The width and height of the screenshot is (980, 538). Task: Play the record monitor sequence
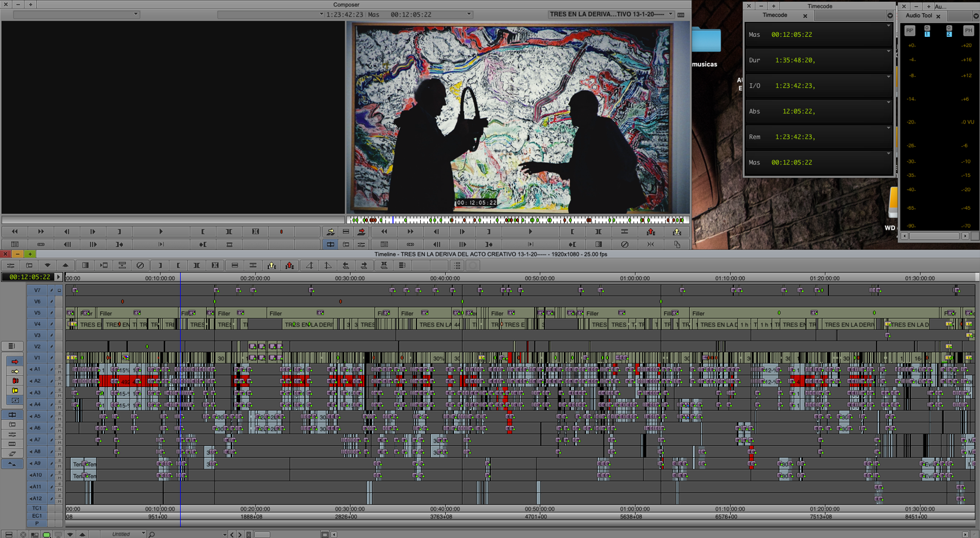[531, 232]
